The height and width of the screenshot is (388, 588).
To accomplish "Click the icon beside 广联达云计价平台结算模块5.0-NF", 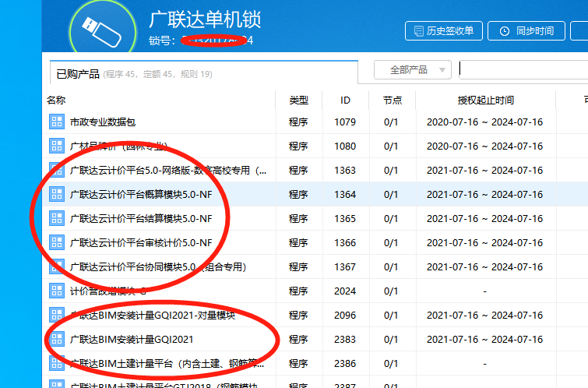I will tap(57, 218).
